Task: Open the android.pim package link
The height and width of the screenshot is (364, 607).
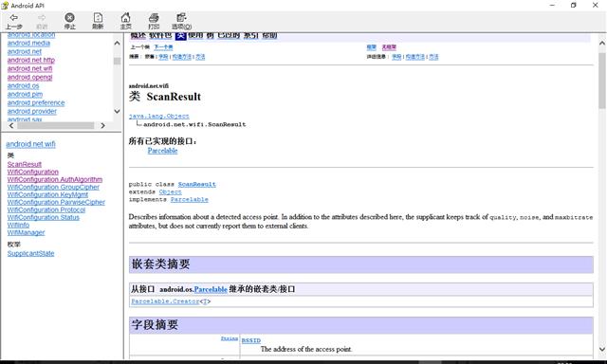Action: (x=25, y=94)
